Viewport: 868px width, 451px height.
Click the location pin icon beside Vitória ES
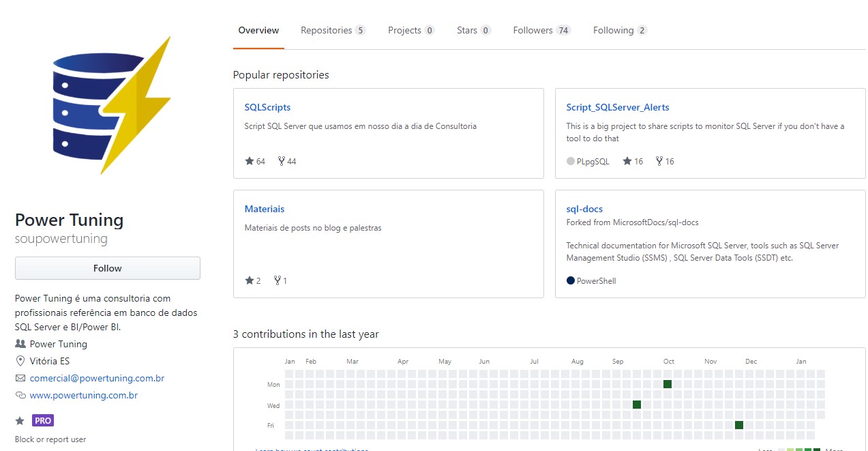point(19,361)
